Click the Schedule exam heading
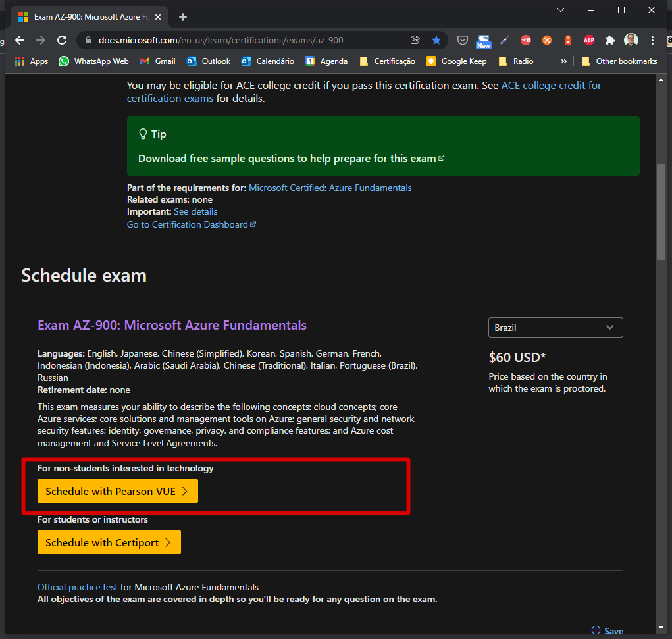The height and width of the screenshot is (639, 672). (84, 276)
